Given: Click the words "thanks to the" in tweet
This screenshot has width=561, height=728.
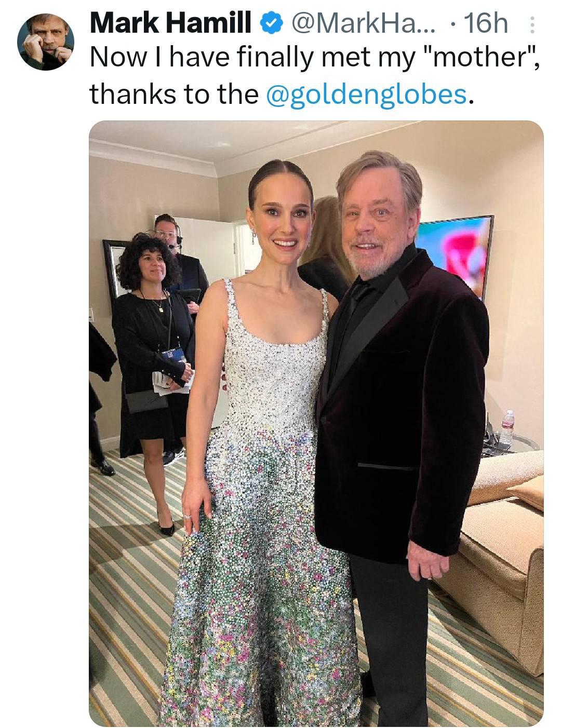Looking at the screenshot, I should click(174, 93).
